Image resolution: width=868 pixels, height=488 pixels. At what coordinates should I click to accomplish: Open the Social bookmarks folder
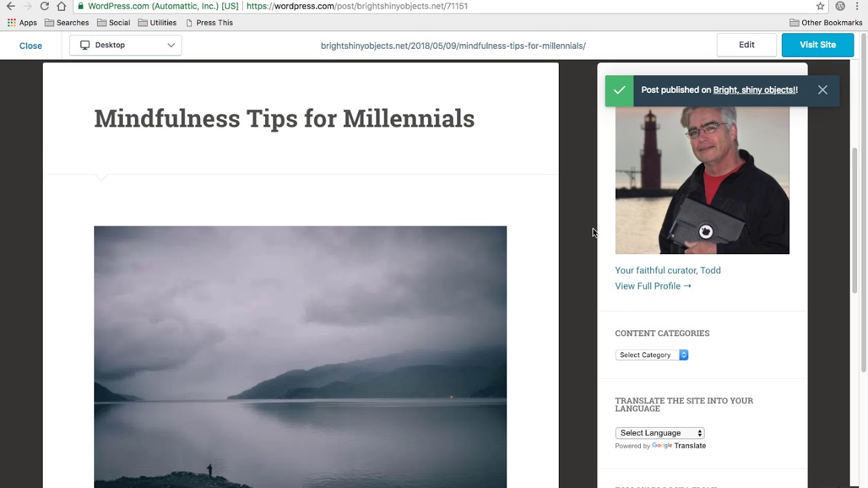click(x=113, y=22)
